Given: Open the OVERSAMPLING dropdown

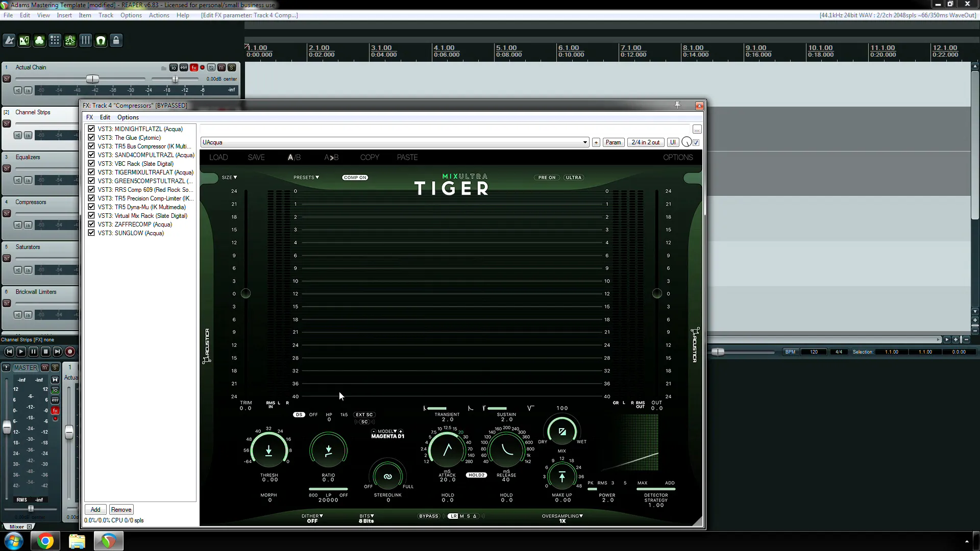Looking at the screenshot, I should point(562,516).
